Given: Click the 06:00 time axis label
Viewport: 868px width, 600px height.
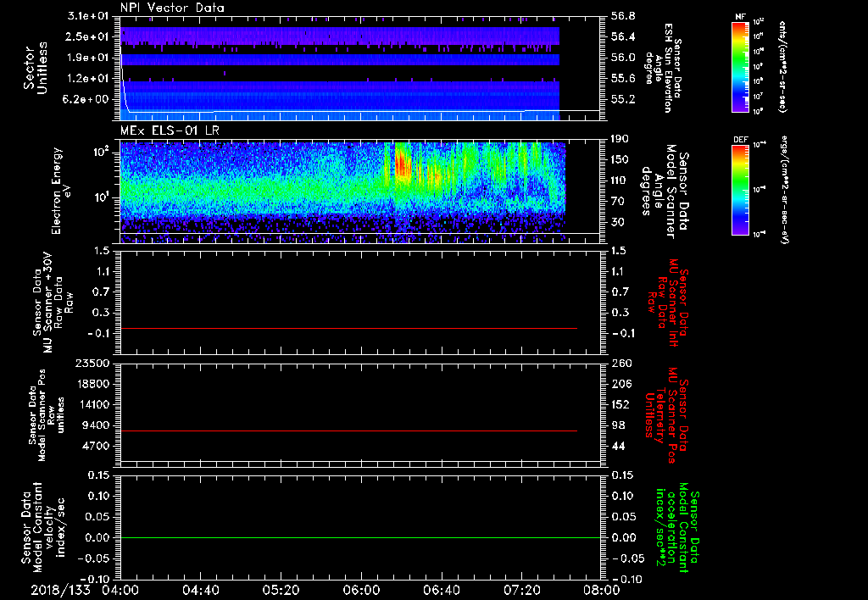Looking at the screenshot, I should coord(361,590).
